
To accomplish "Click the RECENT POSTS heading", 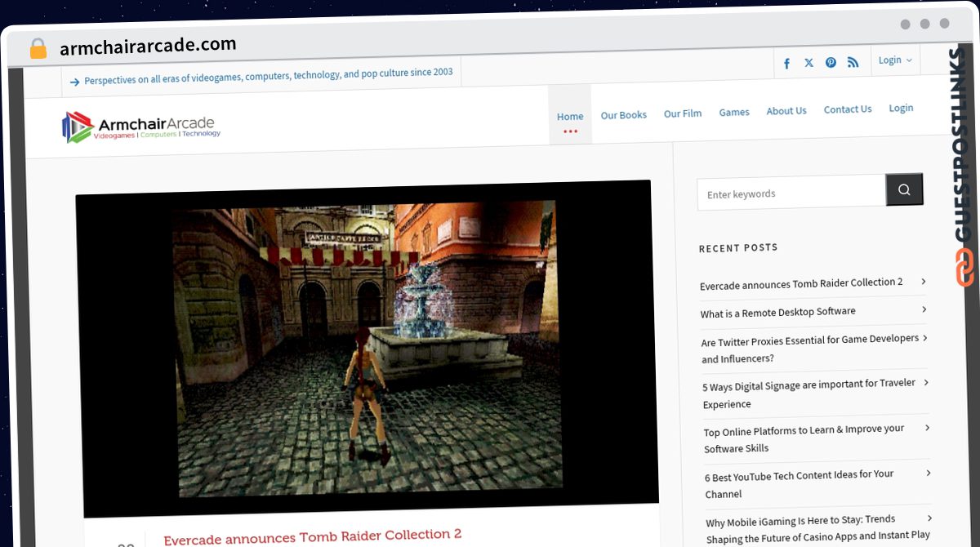I will tap(738, 247).
